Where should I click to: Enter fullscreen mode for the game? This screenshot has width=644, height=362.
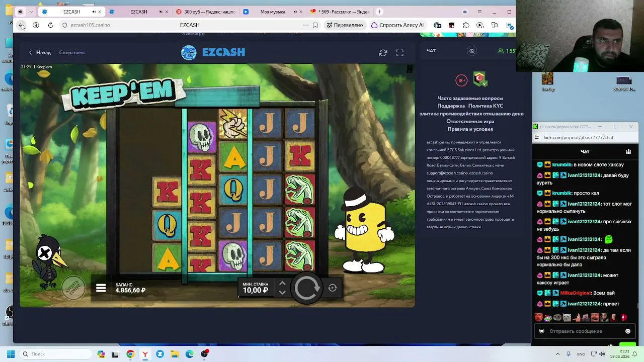point(400,53)
